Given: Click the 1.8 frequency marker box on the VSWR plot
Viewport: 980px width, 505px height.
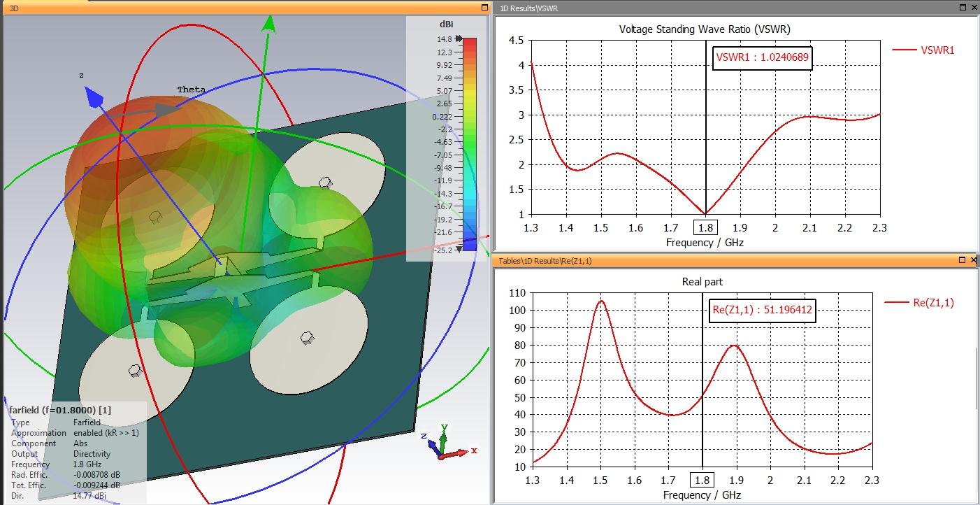Looking at the screenshot, I should click(x=705, y=227).
